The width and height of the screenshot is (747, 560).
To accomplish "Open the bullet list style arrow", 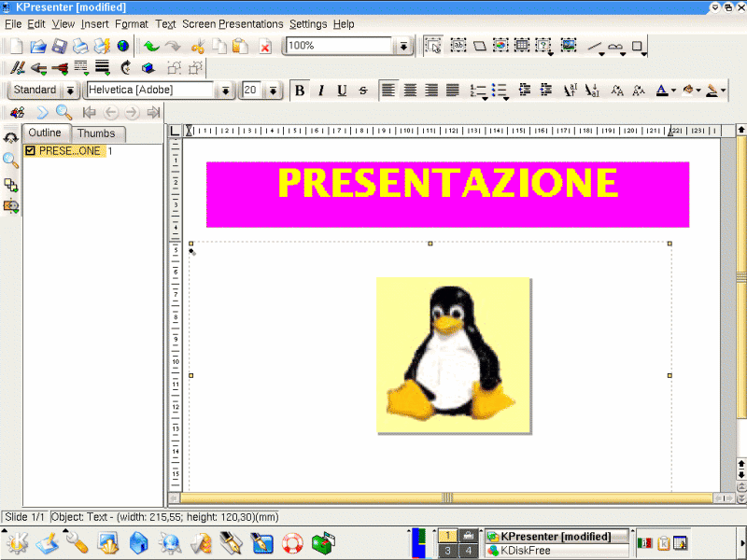I will (506, 99).
